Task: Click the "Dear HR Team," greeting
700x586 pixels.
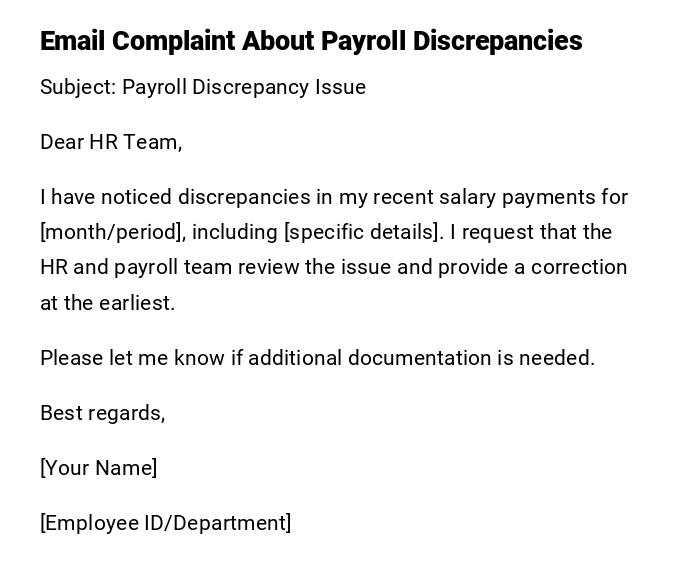Action: tap(111, 142)
